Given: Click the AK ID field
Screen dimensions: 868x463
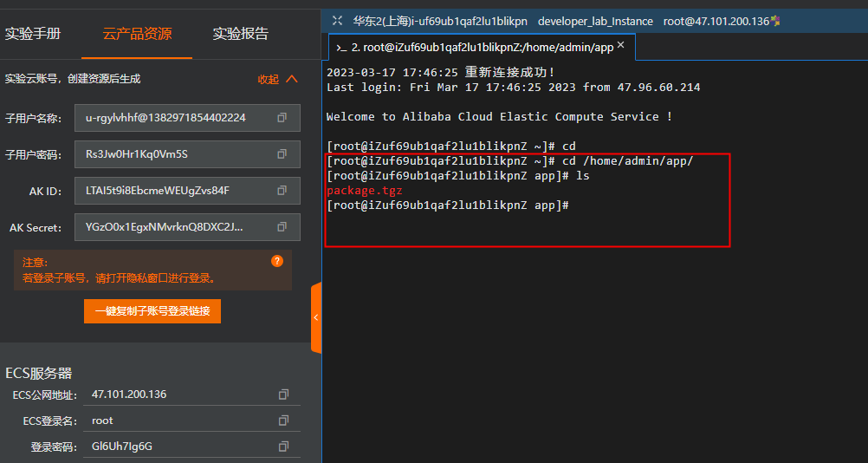Looking at the screenshot, I should pos(187,191).
